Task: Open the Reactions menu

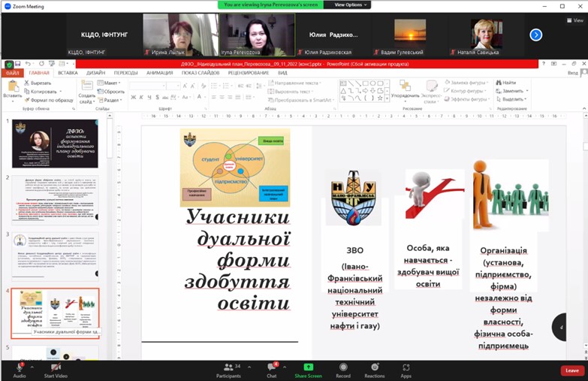Action: click(374, 368)
